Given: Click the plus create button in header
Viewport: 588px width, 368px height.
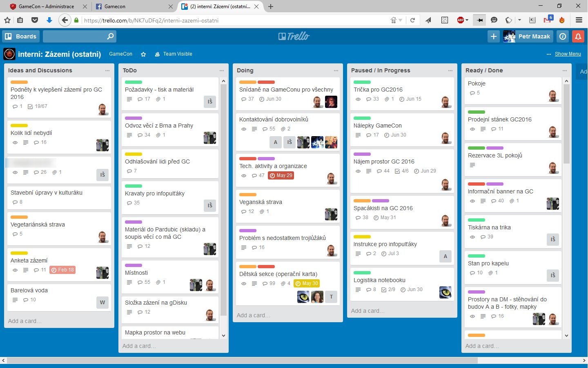Looking at the screenshot, I should coord(493,36).
